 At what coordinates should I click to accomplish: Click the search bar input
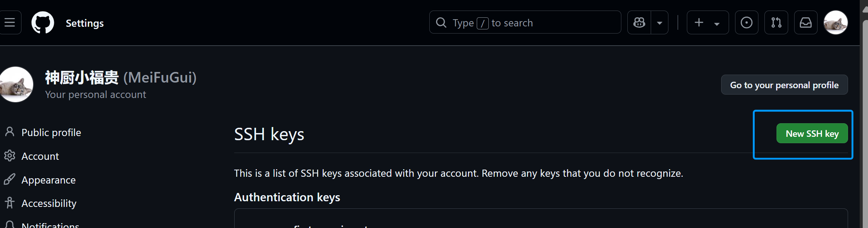tap(525, 23)
